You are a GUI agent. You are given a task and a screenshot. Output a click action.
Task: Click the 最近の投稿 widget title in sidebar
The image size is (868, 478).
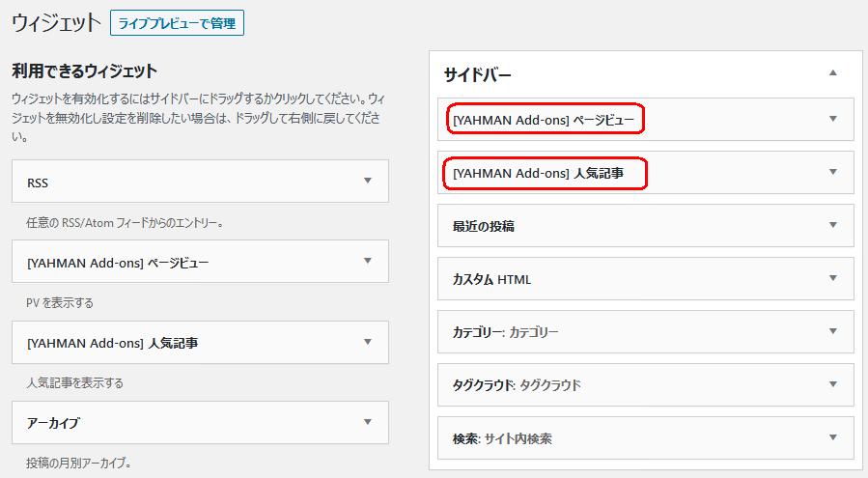coord(484,227)
